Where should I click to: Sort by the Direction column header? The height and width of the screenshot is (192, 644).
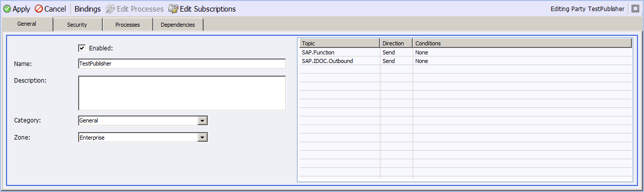pyautogui.click(x=396, y=43)
